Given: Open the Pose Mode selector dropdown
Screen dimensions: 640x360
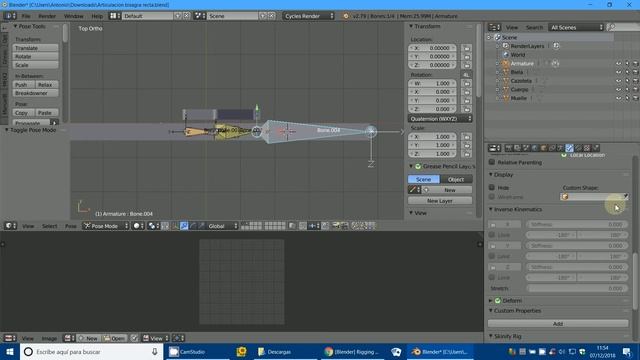Looking at the screenshot, I should tap(106, 226).
